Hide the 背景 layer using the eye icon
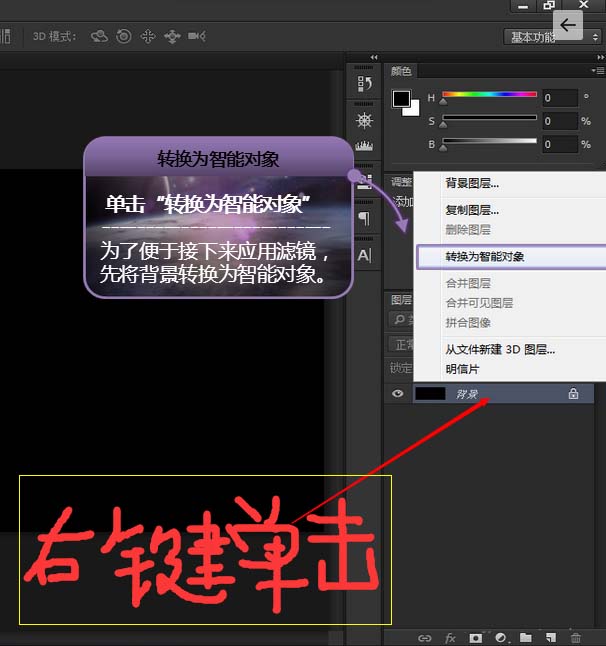606x646 pixels. click(x=398, y=394)
